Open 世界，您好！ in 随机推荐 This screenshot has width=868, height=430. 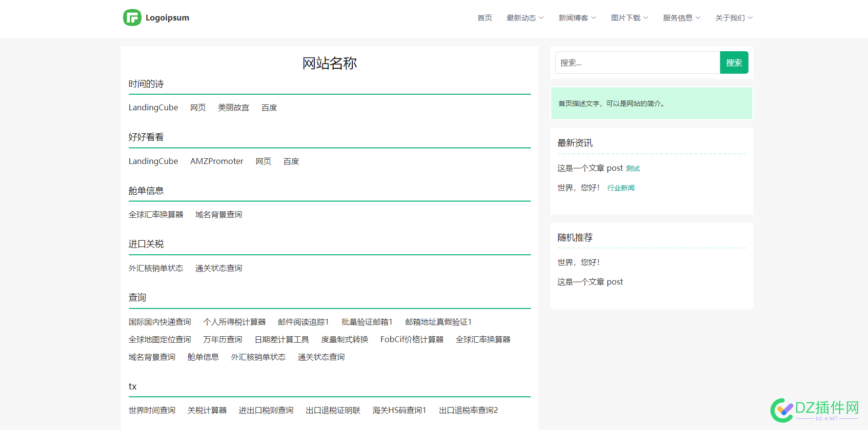(579, 262)
